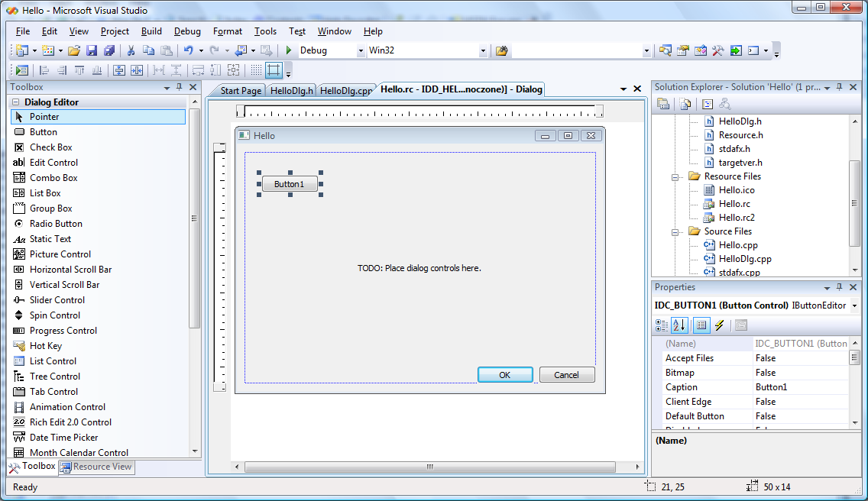Collapse the Source Files folder
This screenshot has width=868, height=501.
(x=675, y=232)
